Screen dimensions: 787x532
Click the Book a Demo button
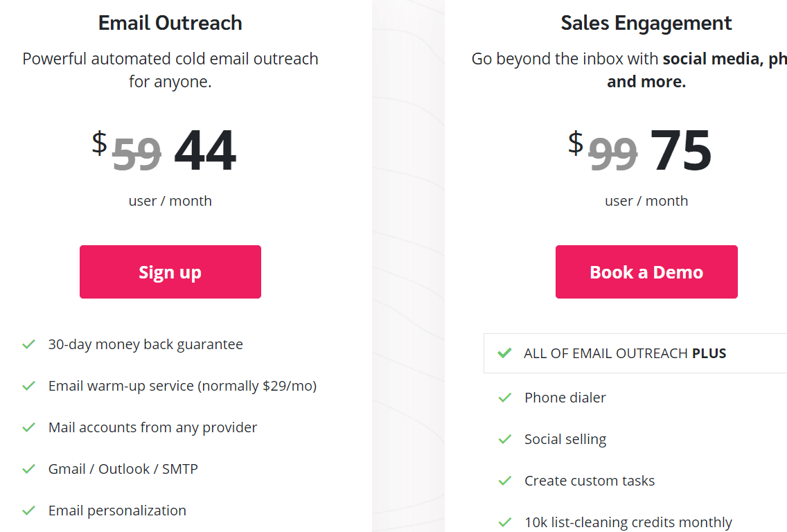646,272
